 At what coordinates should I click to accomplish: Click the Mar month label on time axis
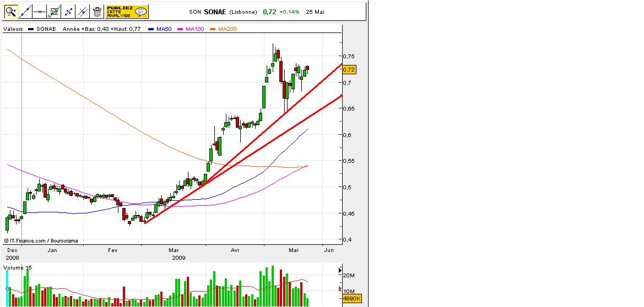click(174, 250)
